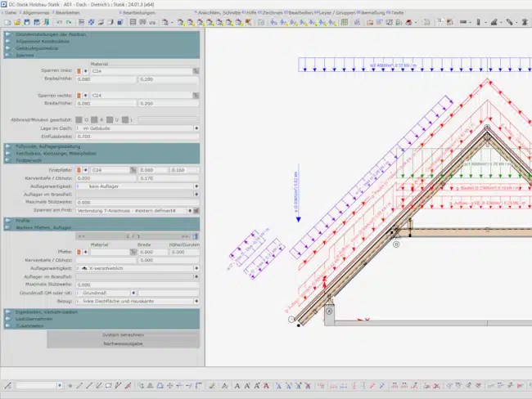
Task: Open the Bearbeitungen menu
Action: (139, 12)
